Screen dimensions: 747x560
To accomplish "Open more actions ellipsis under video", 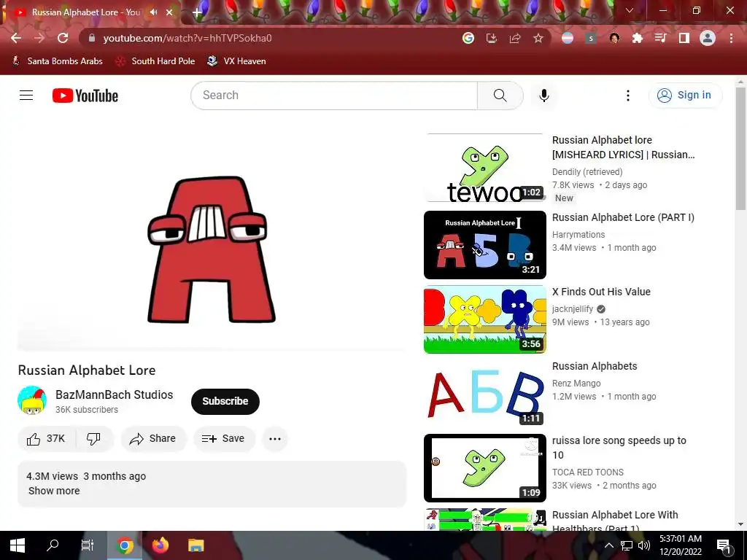I will point(275,438).
